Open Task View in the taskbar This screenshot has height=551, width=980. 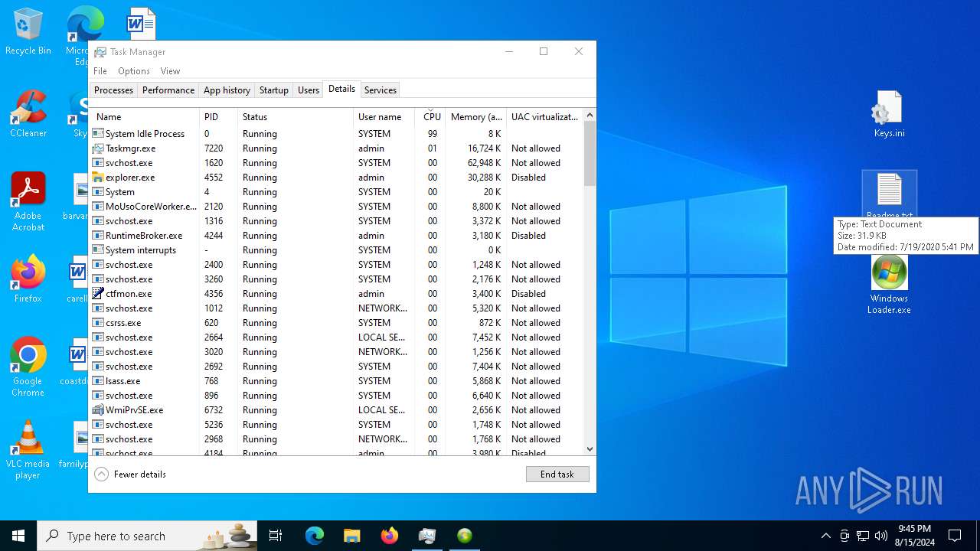pos(276,536)
